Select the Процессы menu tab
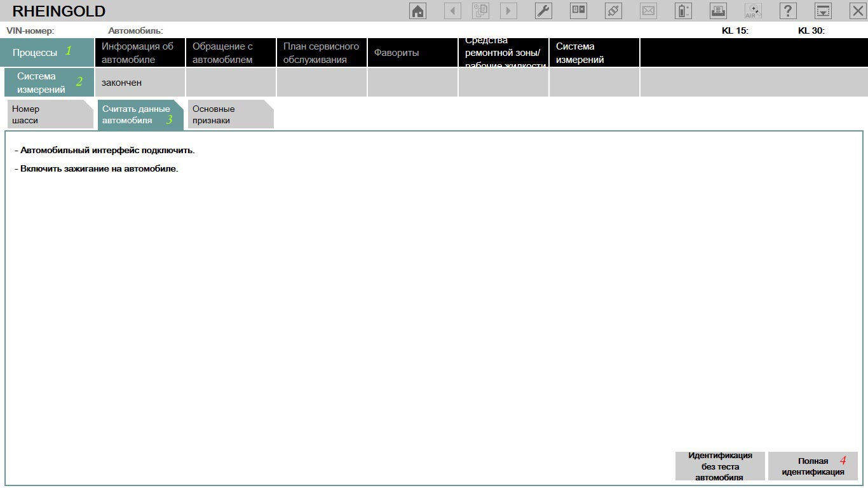 click(x=47, y=52)
